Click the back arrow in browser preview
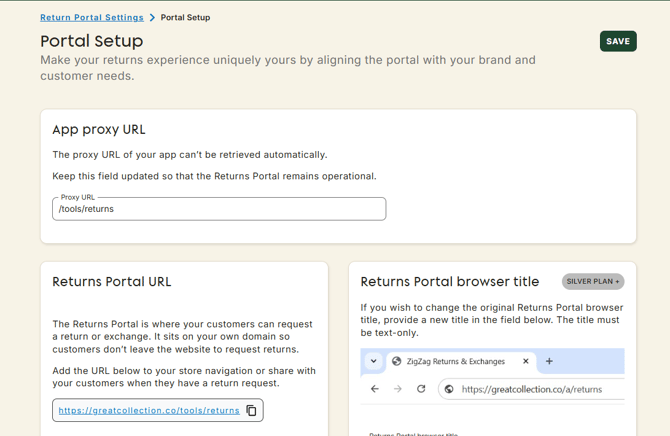 (x=374, y=389)
